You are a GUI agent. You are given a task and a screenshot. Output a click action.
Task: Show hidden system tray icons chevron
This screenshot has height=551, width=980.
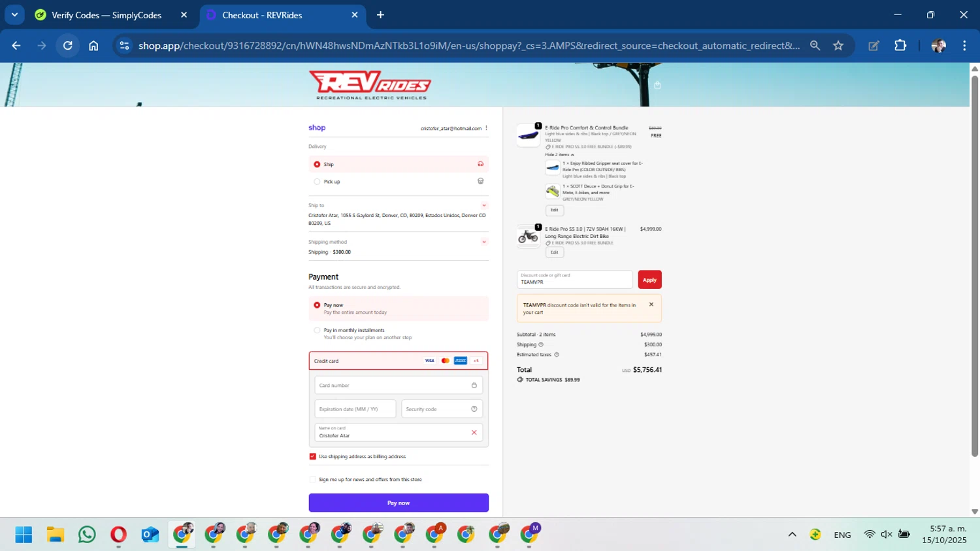click(x=792, y=535)
